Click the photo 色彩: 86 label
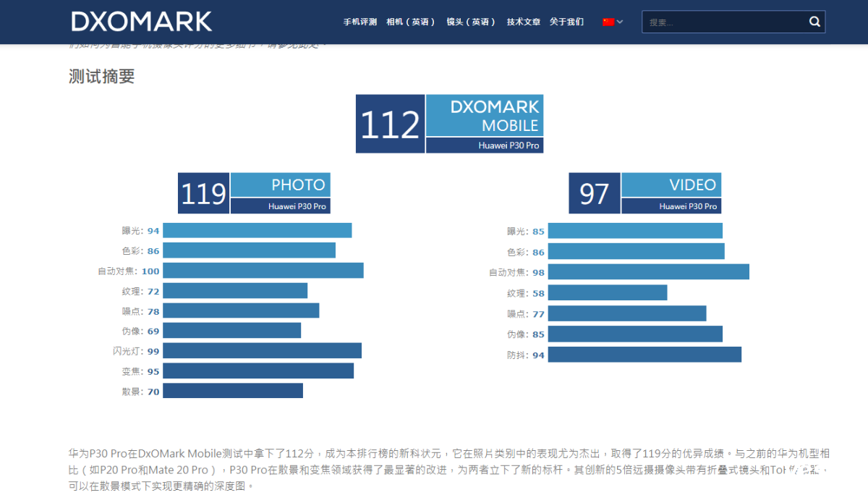This screenshot has height=503, width=868. coord(140,251)
